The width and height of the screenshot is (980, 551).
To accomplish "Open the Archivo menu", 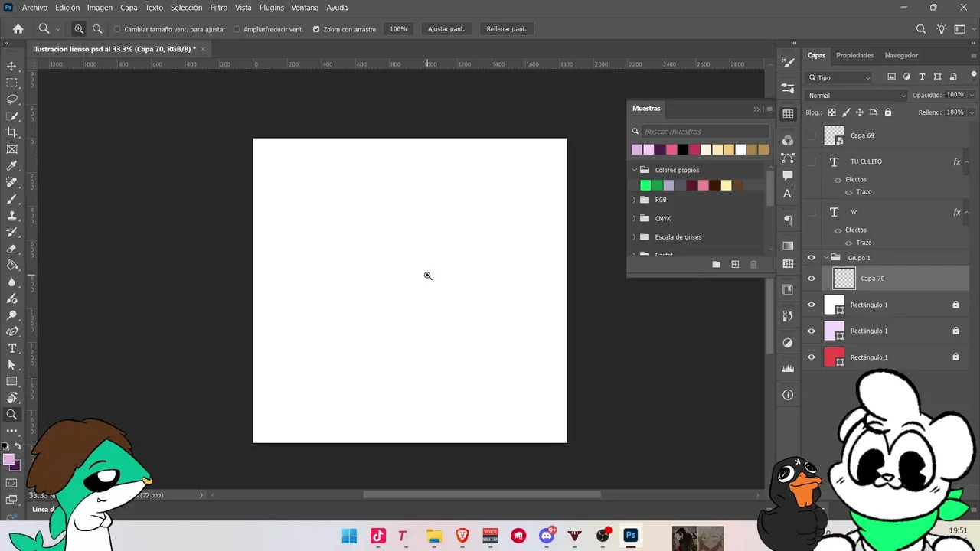I will (34, 8).
